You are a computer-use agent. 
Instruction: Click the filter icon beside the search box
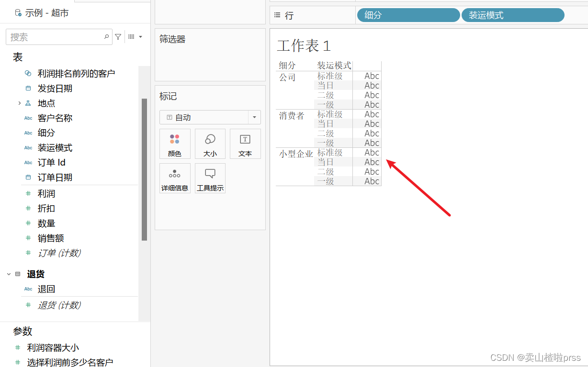[x=118, y=36]
